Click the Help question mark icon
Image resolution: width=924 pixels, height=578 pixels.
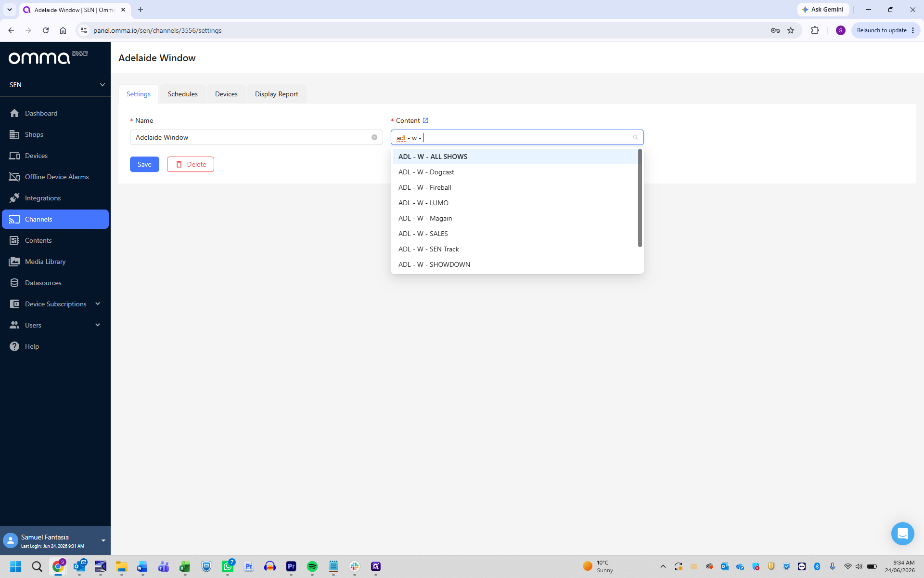[x=14, y=346]
